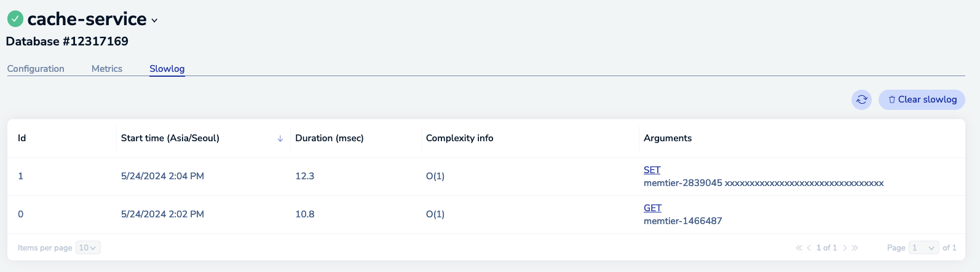Go to next page arrow
Image resolution: width=980 pixels, height=272 pixels.
pos(845,248)
